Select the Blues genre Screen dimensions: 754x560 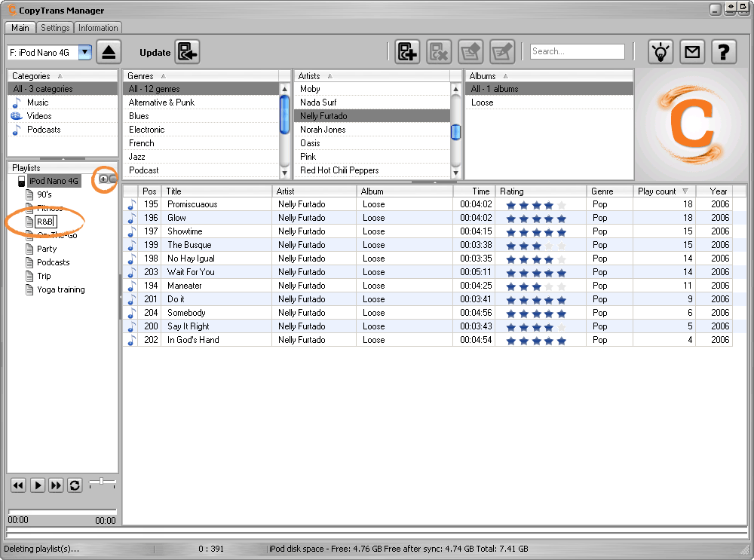pyautogui.click(x=201, y=116)
